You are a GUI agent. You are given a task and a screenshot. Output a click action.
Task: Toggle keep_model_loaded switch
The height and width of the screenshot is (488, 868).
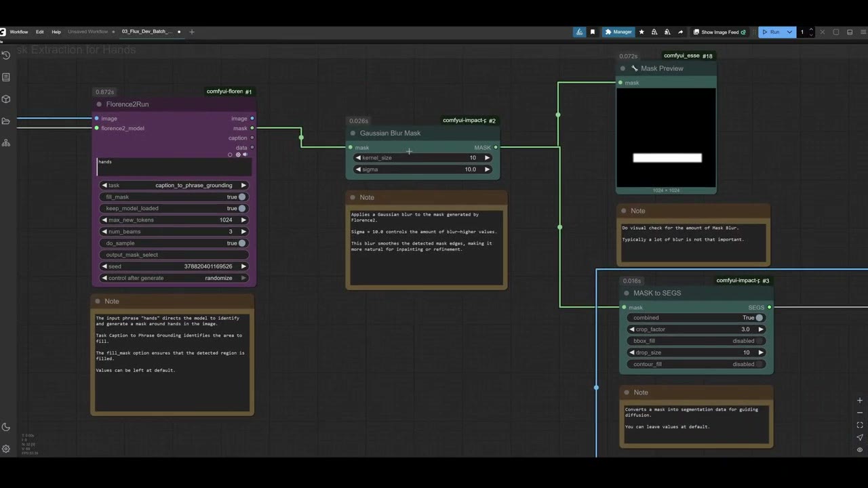coord(242,209)
